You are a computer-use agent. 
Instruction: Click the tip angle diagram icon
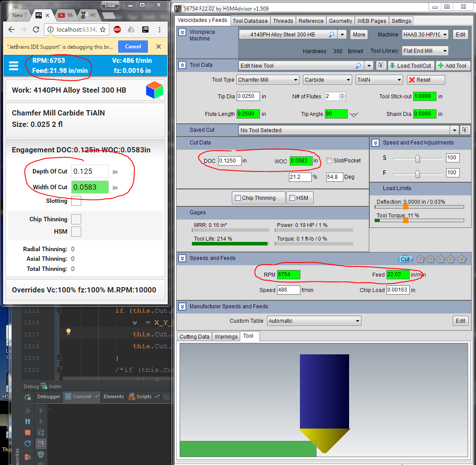coord(354,115)
